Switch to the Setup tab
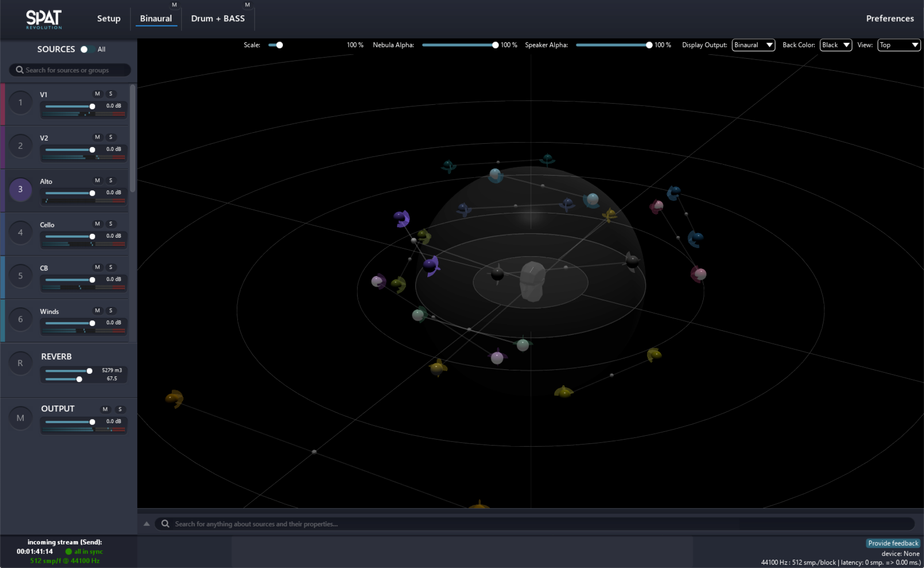The height and width of the screenshot is (568, 924). coord(109,18)
